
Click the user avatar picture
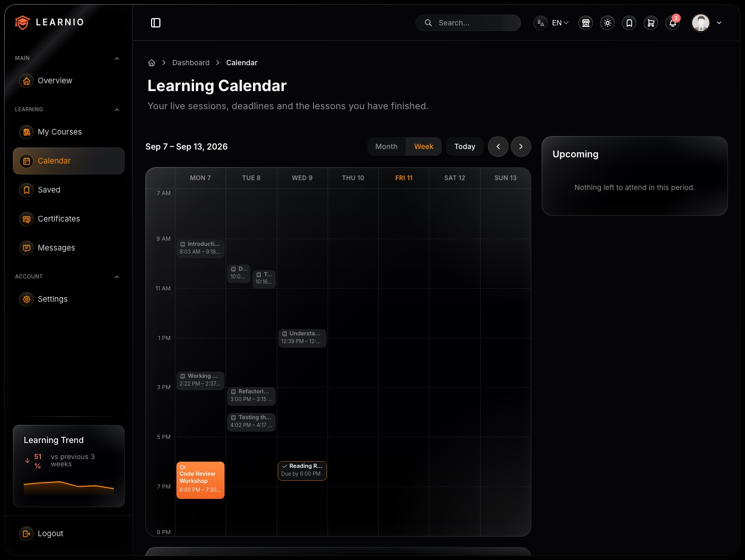click(x=701, y=23)
